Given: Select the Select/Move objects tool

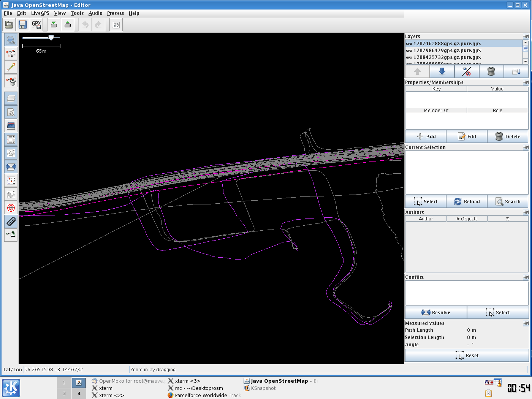Looking at the screenshot, I should pos(11,54).
